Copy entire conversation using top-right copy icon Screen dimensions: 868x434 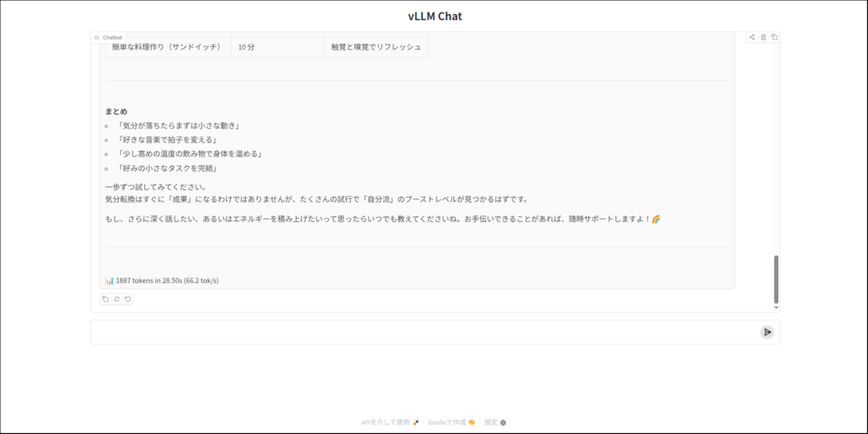(x=774, y=37)
